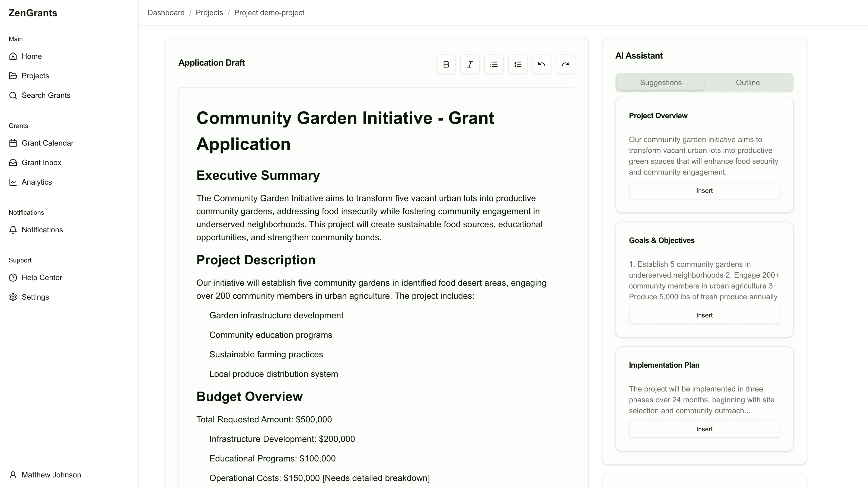Apply a bulleted list to the text

point(494,64)
